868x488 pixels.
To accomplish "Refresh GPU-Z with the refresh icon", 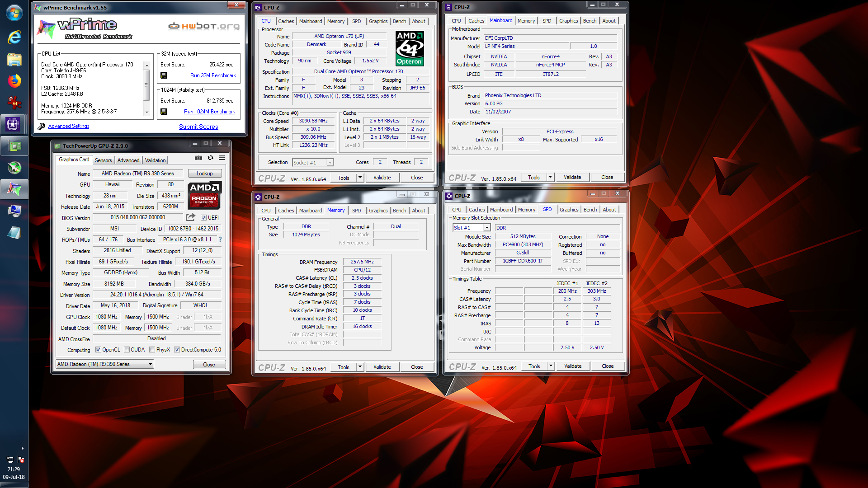I will 210,158.
